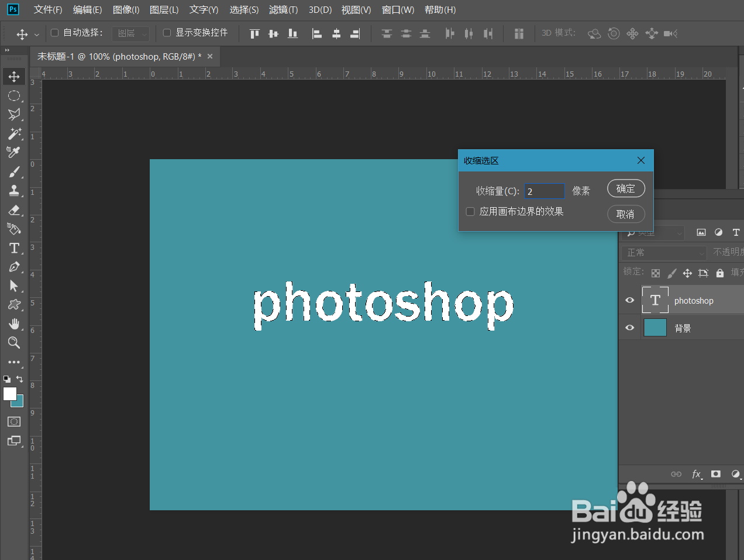Viewport: 744px width, 560px height.
Task: Click the Align top edges icon
Action: (x=254, y=33)
